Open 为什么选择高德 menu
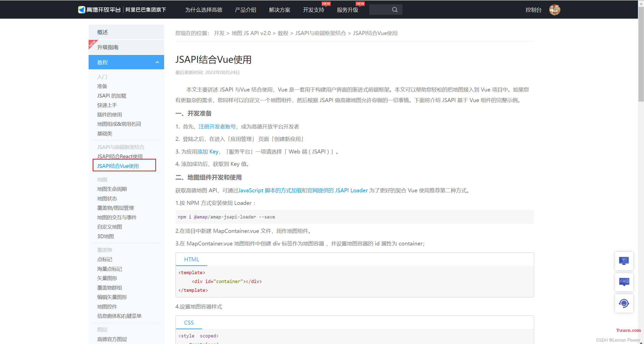Image resolution: width=644 pixels, height=344 pixels. point(204,10)
